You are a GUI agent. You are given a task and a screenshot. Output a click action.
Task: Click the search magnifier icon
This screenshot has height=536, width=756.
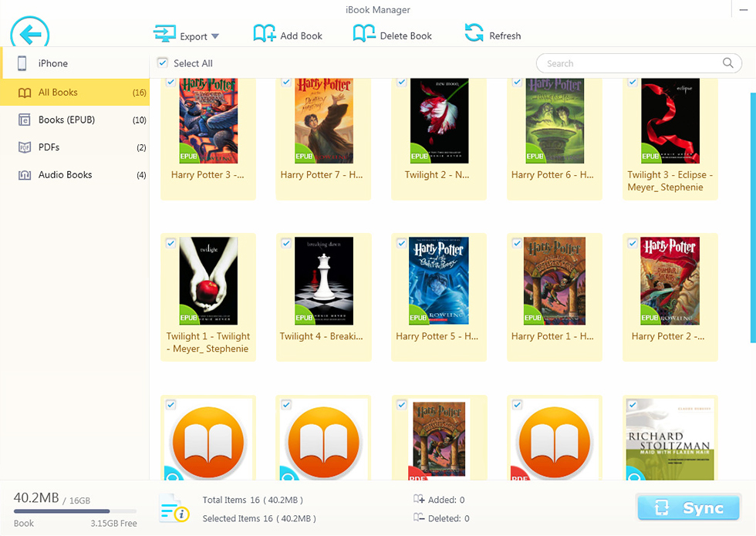pyautogui.click(x=727, y=62)
